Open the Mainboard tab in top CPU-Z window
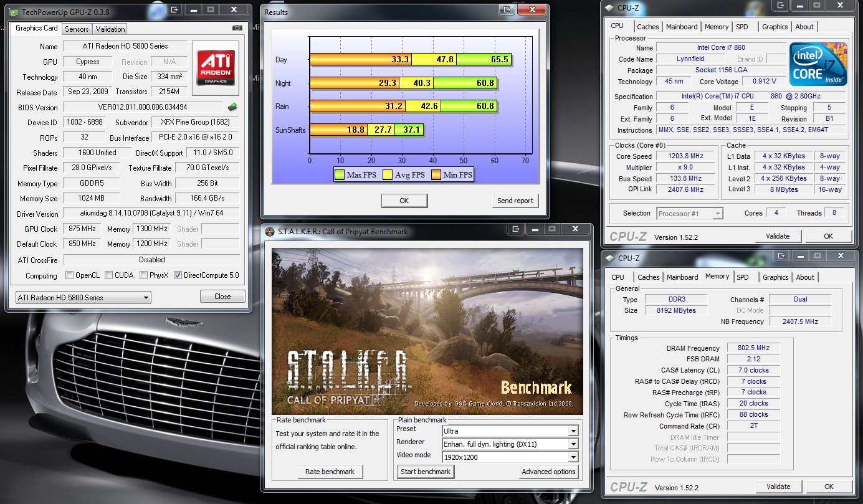The height and width of the screenshot is (504, 863). pyautogui.click(x=682, y=27)
